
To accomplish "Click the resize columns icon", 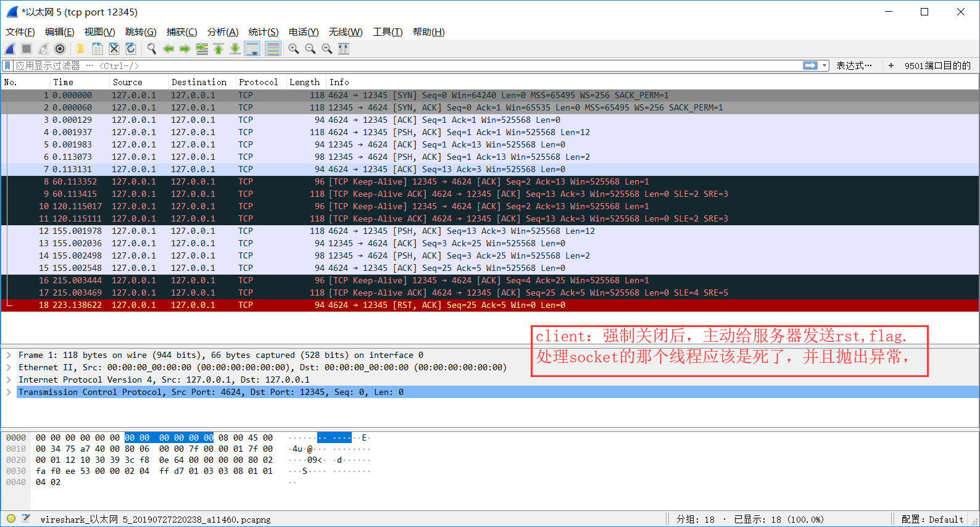I will pyautogui.click(x=344, y=49).
